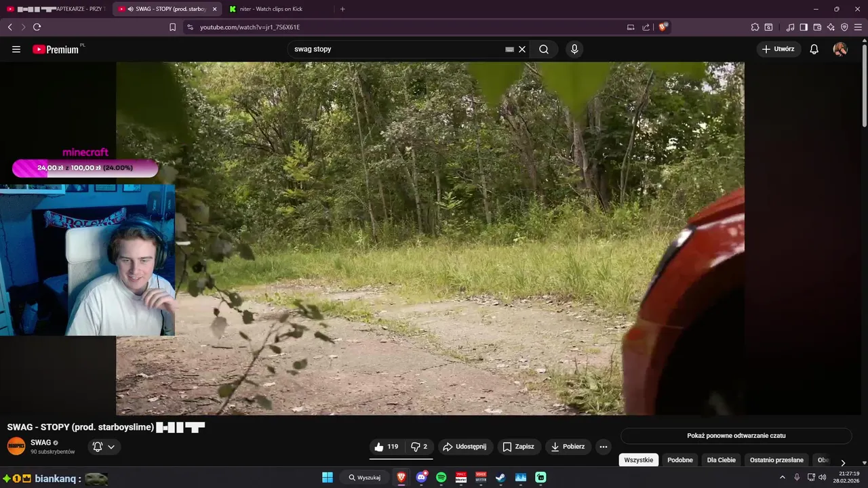Open the SWAG channel name link
The width and height of the screenshot is (868, 488).
click(x=41, y=443)
